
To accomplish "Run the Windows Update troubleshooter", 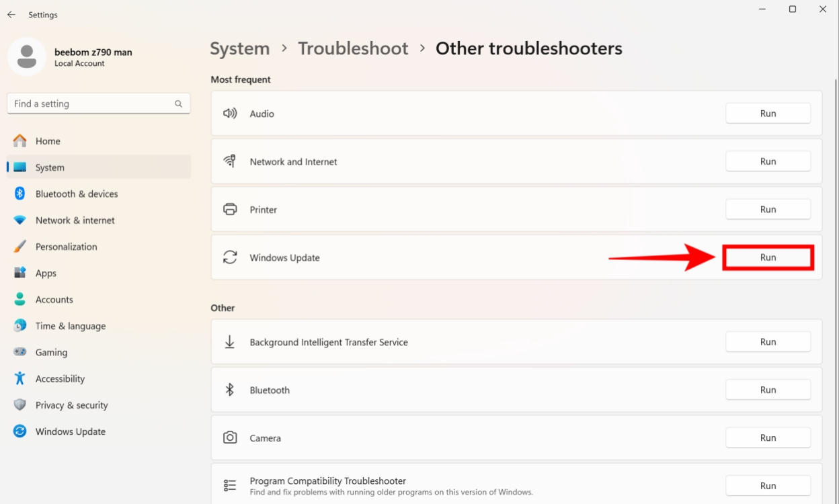I will pos(768,257).
